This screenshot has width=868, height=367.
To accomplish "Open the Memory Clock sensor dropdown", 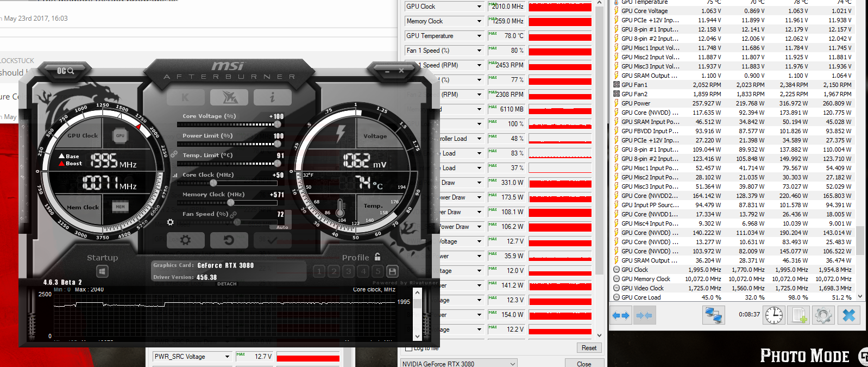I will pyautogui.click(x=444, y=21).
